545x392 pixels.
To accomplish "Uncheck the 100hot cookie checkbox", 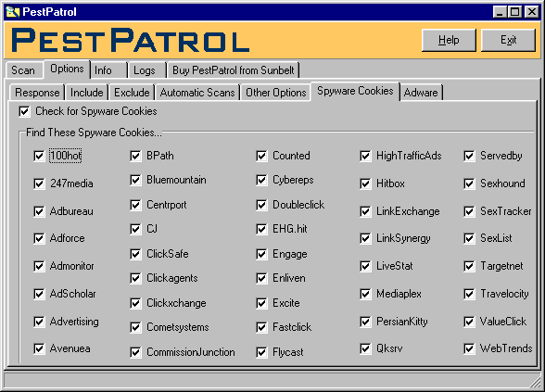I will [x=39, y=156].
